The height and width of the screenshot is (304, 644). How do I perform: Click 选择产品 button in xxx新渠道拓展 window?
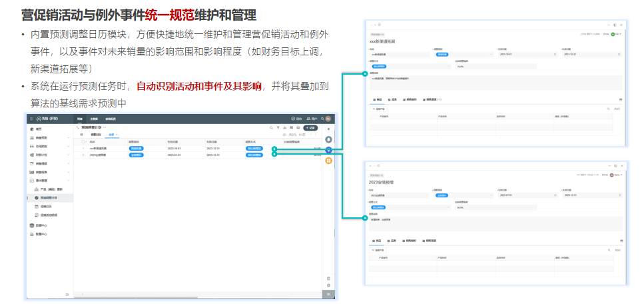378,109
